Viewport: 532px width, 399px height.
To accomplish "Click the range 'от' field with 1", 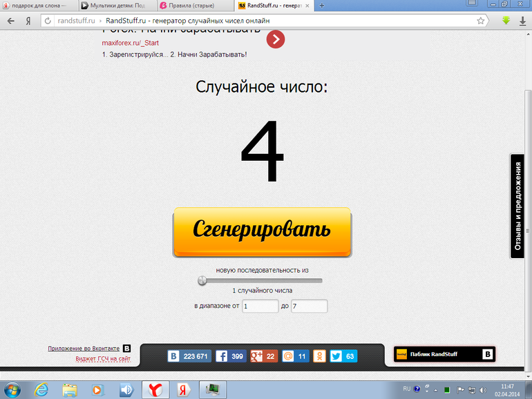I will pos(260,306).
